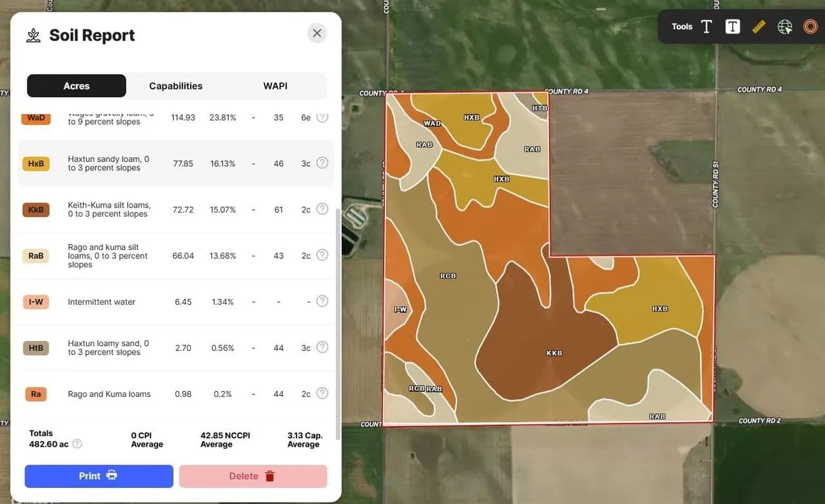Click help icon for Haxtun sandy loam
The image size is (825, 504).
tap(322, 163)
